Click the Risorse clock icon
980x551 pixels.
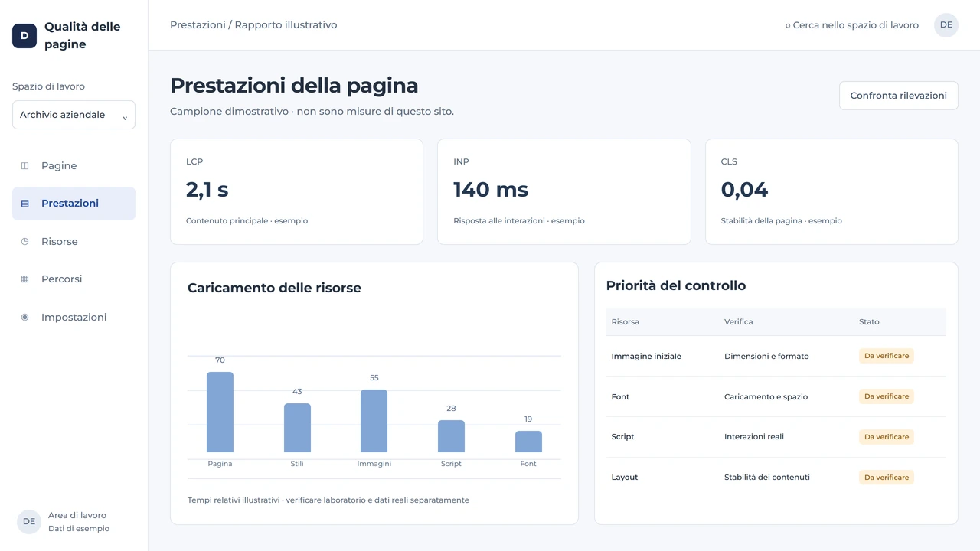point(24,241)
